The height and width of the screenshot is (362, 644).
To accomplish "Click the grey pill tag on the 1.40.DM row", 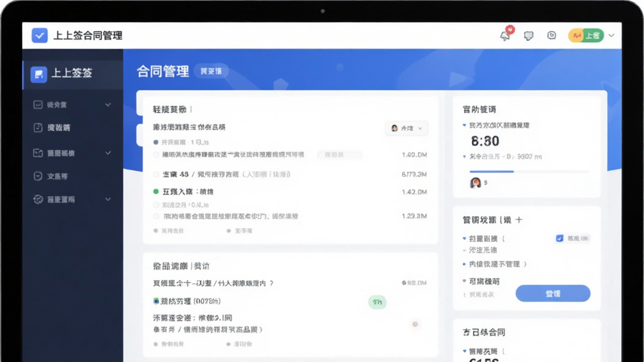I will 340,155.
